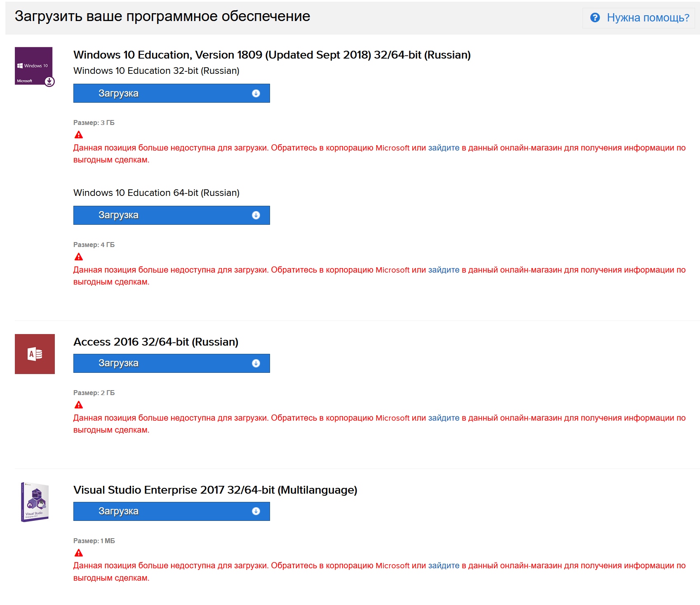Click 'Размер: 4 ГБ' text

point(94,245)
